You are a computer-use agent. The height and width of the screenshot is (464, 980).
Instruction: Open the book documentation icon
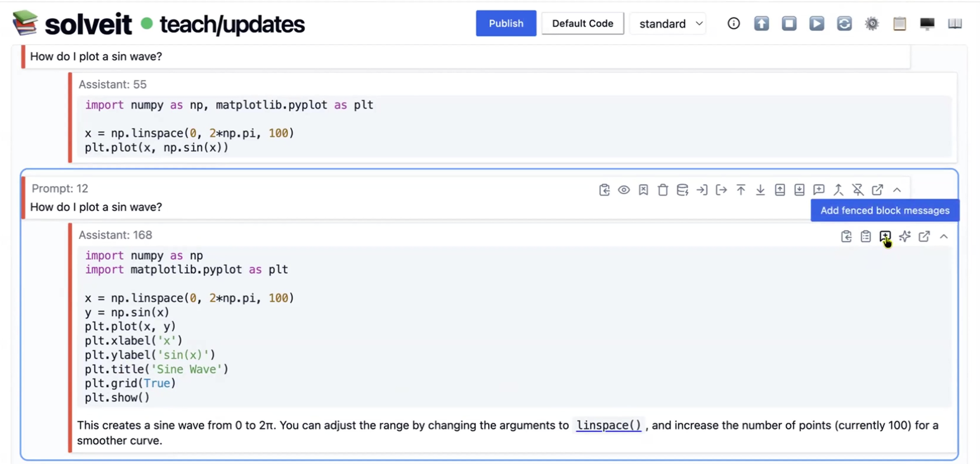pos(955,24)
